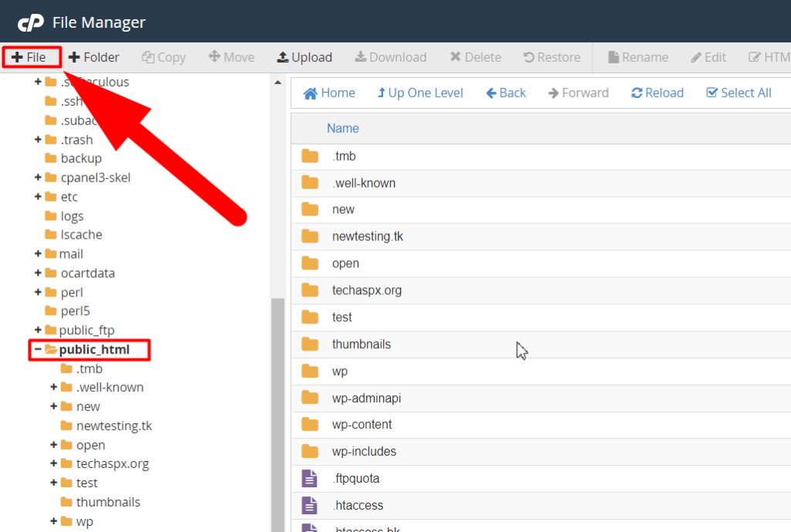Click the Copy toolbar button
The width and height of the screenshot is (791, 532).
point(164,57)
